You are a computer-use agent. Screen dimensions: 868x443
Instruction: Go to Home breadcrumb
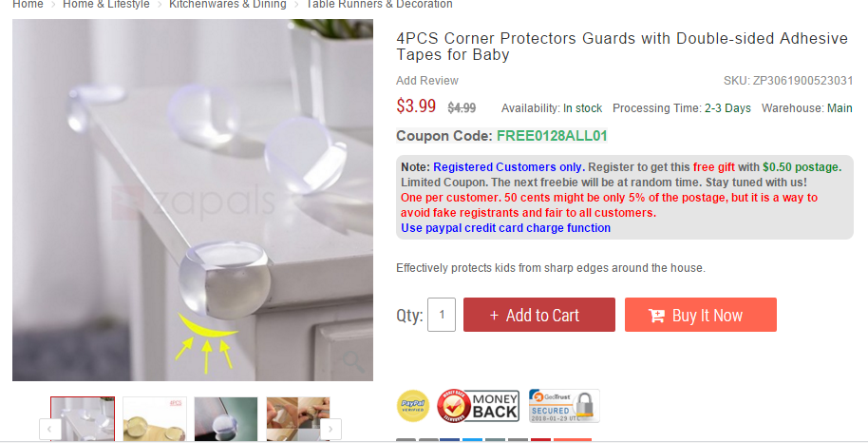coord(28,5)
